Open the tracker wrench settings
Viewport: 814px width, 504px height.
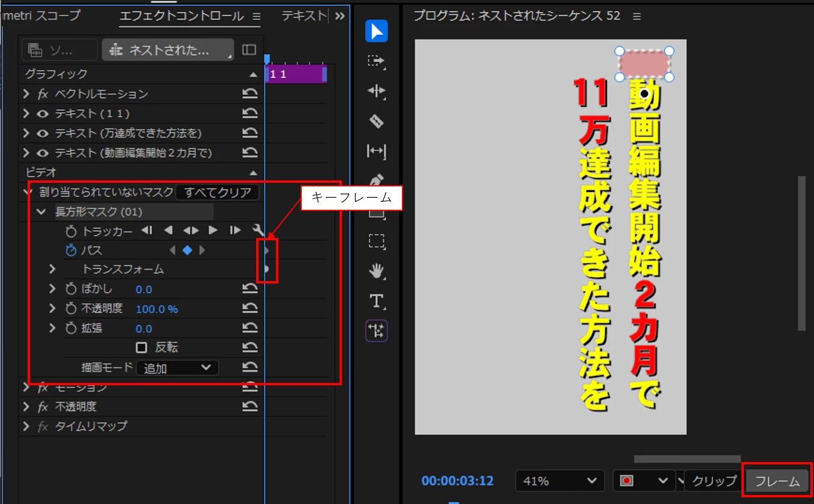(x=258, y=231)
